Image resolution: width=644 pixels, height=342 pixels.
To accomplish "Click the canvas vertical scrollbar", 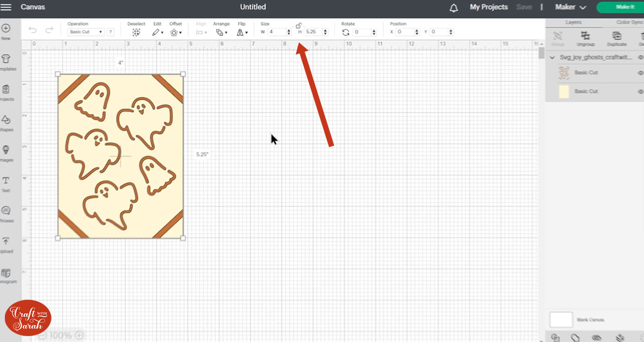I will point(541,54).
